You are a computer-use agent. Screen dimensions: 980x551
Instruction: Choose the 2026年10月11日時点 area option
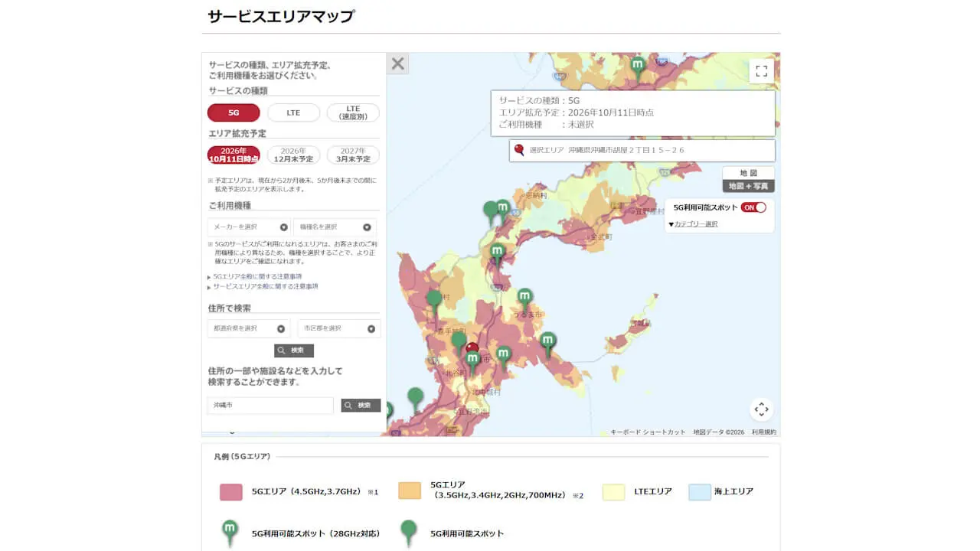coord(234,155)
